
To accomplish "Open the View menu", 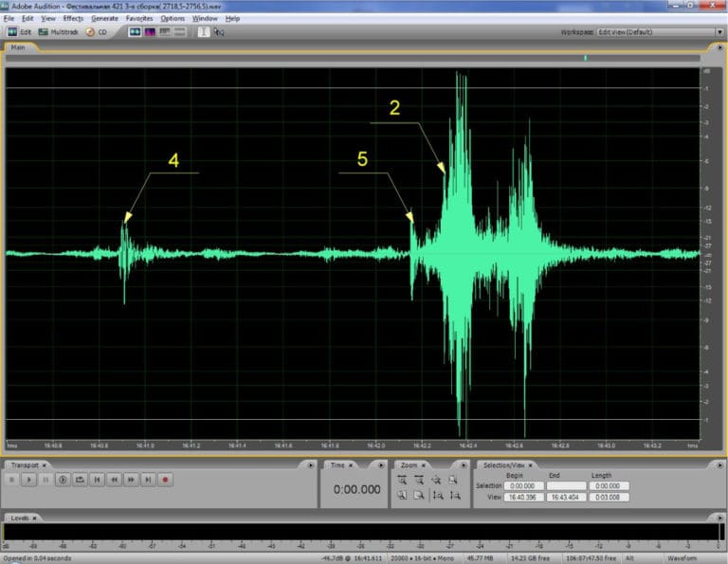I will (48, 19).
